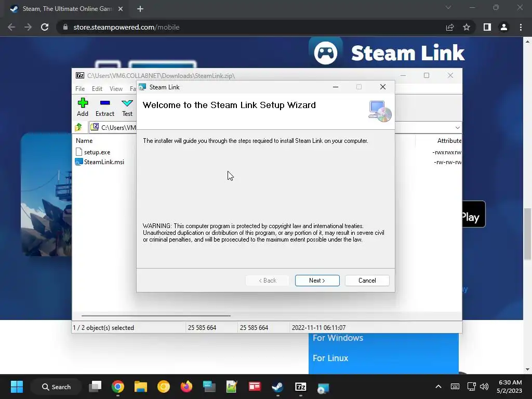This screenshot has width=532, height=399.
Task: Open a new Chrome tab
Action: pyautogui.click(x=140, y=9)
